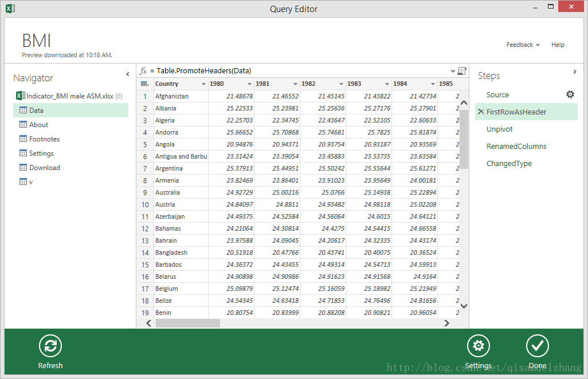Click the About table icon in Navigator

(x=23, y=124)
